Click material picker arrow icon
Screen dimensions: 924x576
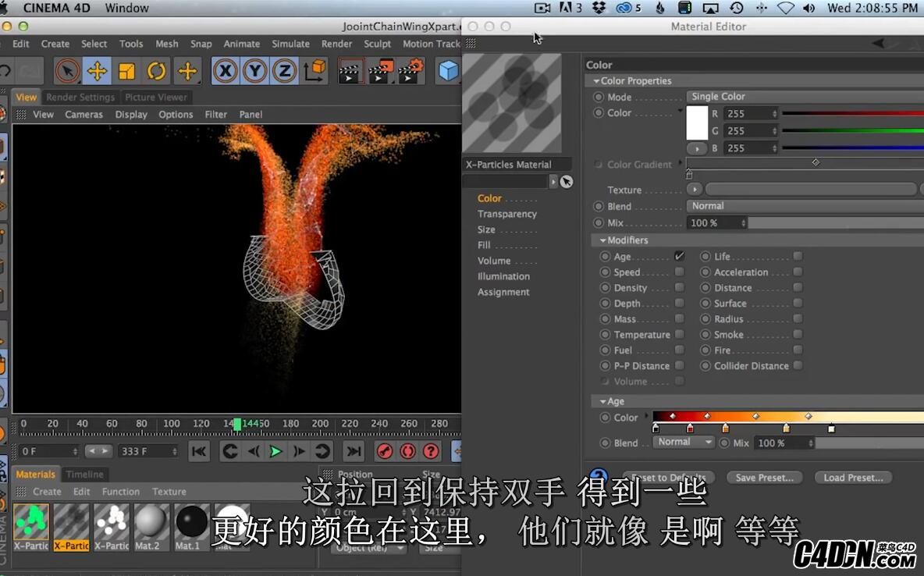(x=567, y=182)
